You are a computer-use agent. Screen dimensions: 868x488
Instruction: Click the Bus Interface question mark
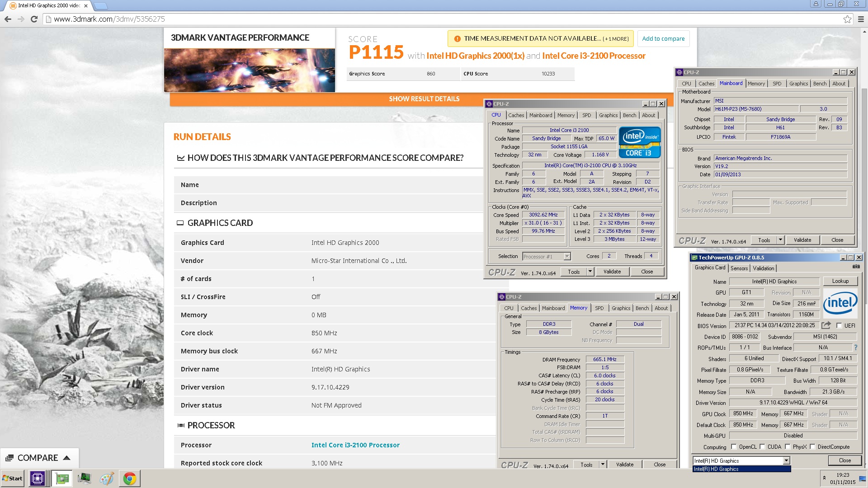click(x=855, y=347)
